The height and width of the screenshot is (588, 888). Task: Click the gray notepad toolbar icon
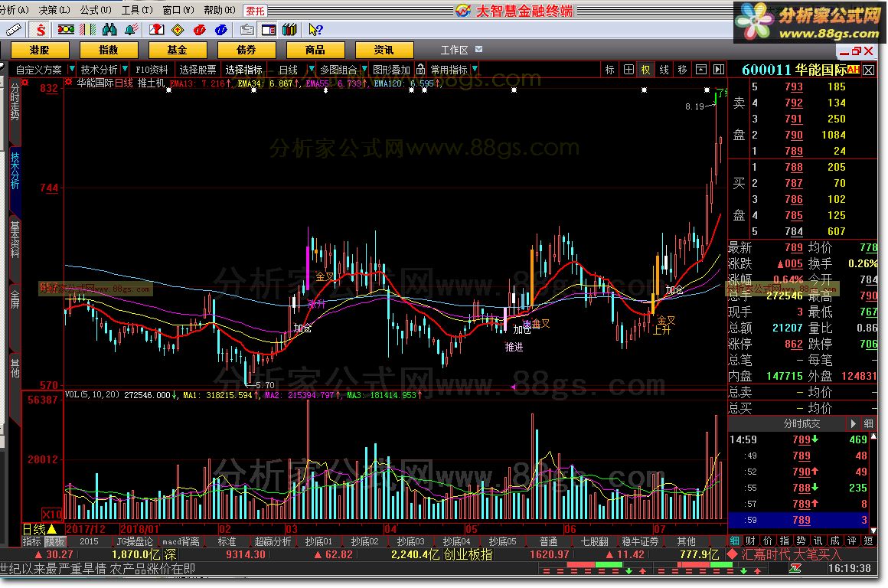(x=247, y=29)
